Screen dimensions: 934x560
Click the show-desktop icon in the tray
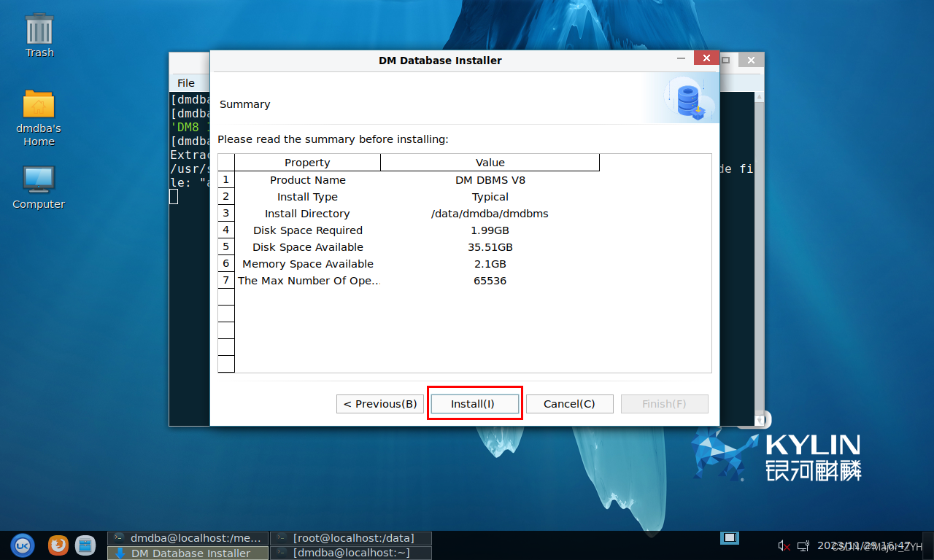[x=729, y=538]
